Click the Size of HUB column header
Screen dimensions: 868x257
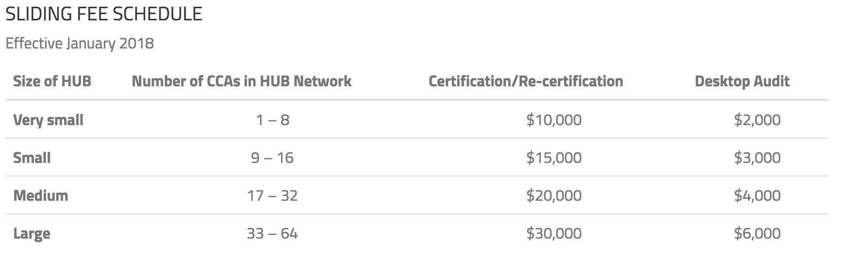(x=52, y=81)
